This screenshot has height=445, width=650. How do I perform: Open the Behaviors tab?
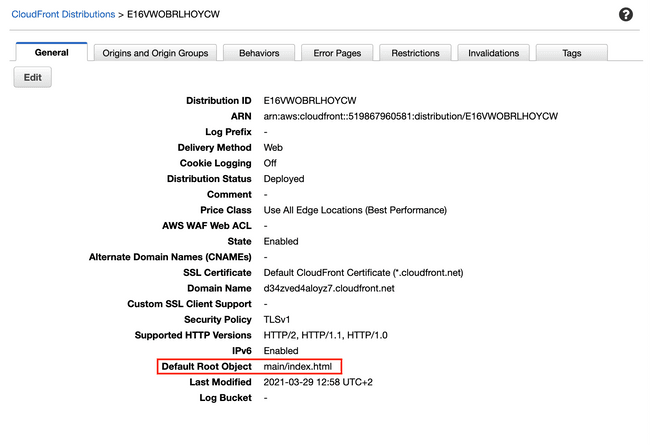259,53
